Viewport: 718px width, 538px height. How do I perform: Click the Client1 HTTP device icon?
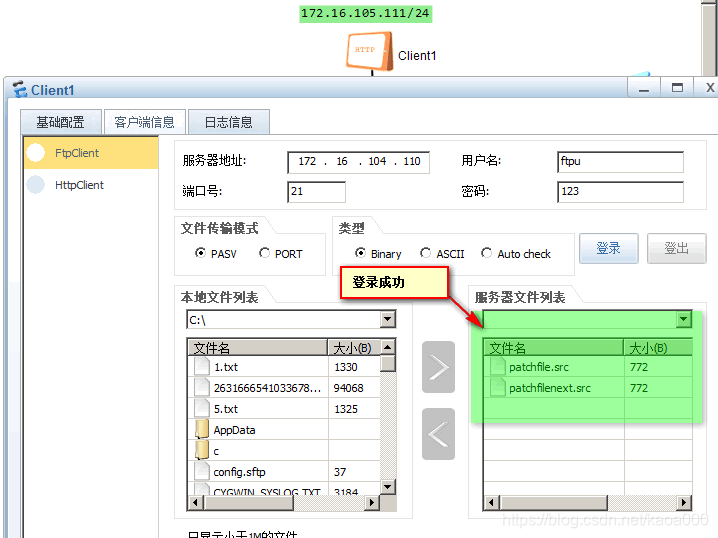(370, 51)
